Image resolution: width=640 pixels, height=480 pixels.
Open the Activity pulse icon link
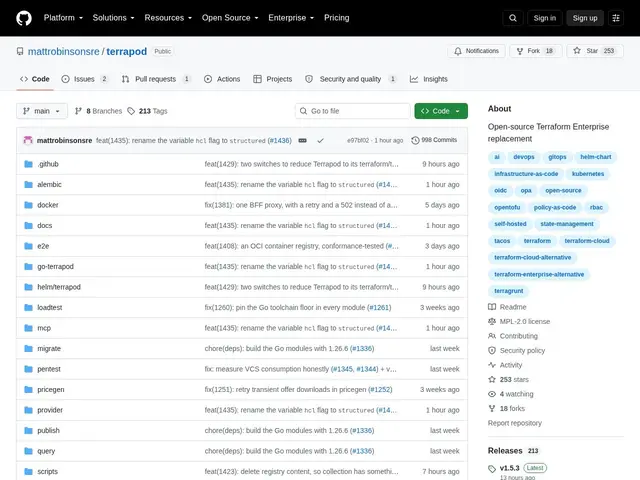click(492, 365)
